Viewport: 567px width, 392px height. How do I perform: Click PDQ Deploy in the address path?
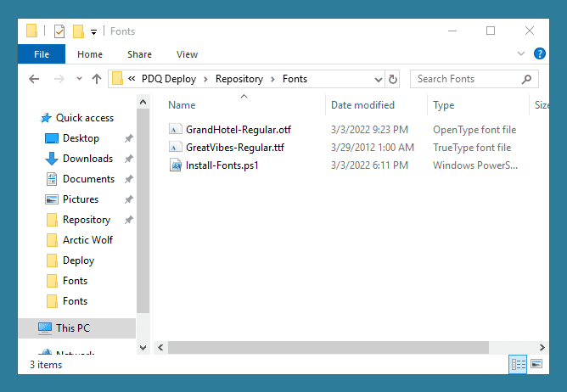(x=169, y=79)
